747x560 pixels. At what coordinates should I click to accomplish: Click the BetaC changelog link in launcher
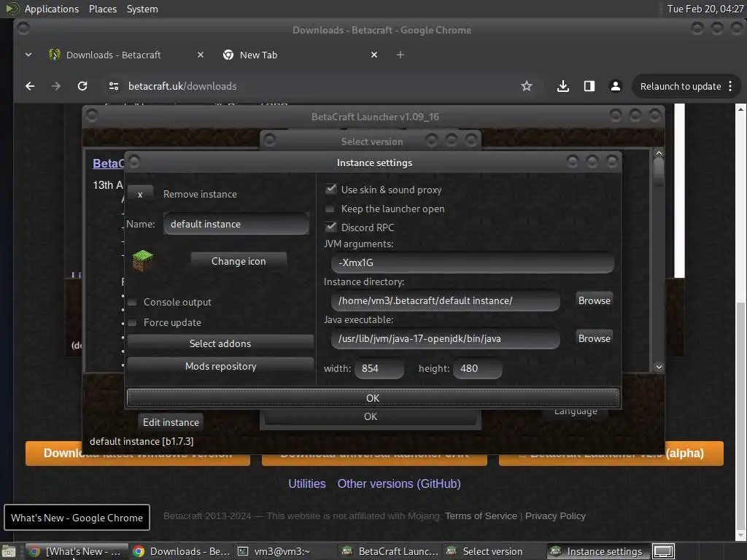(108, 163)
